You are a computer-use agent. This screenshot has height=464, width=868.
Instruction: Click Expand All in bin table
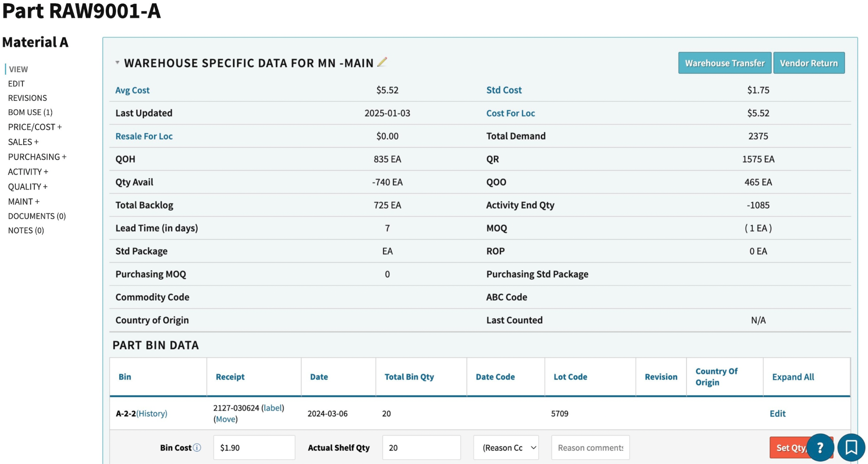click(x=793, y=377)
